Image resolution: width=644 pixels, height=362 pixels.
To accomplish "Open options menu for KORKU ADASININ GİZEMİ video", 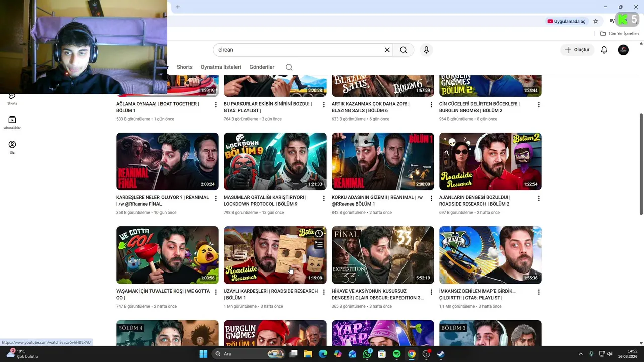I will tap(431, 198).
